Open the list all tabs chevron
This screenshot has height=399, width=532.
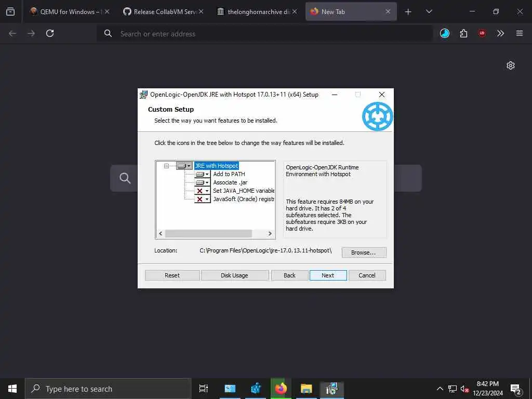tap(429, 11)
